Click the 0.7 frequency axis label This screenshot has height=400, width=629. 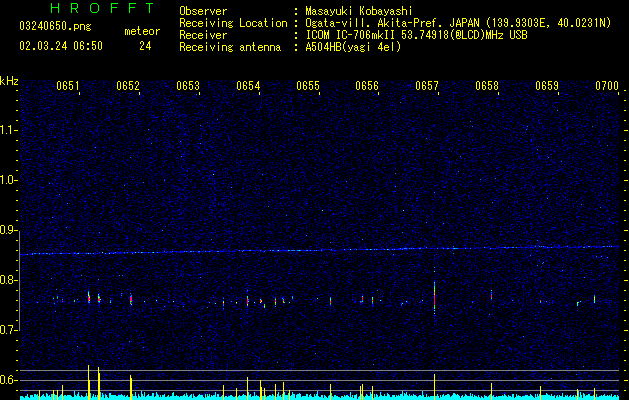click(x=8, y=330)
